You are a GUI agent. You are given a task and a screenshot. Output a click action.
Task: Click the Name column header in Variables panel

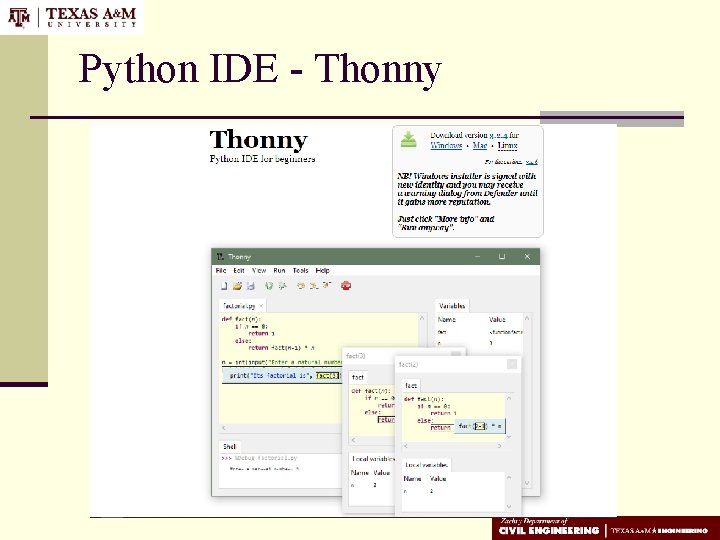click(x=447, y=319)
